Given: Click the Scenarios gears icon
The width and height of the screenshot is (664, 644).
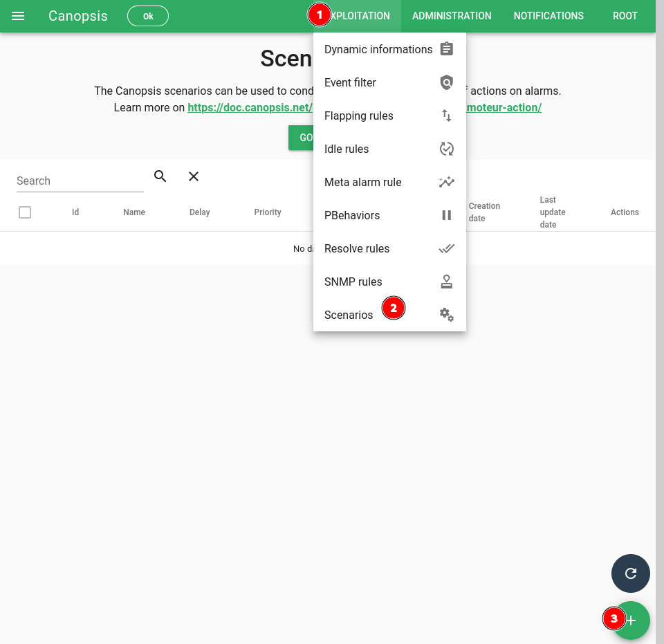Looking at the screenshot, I should [446, 315].
